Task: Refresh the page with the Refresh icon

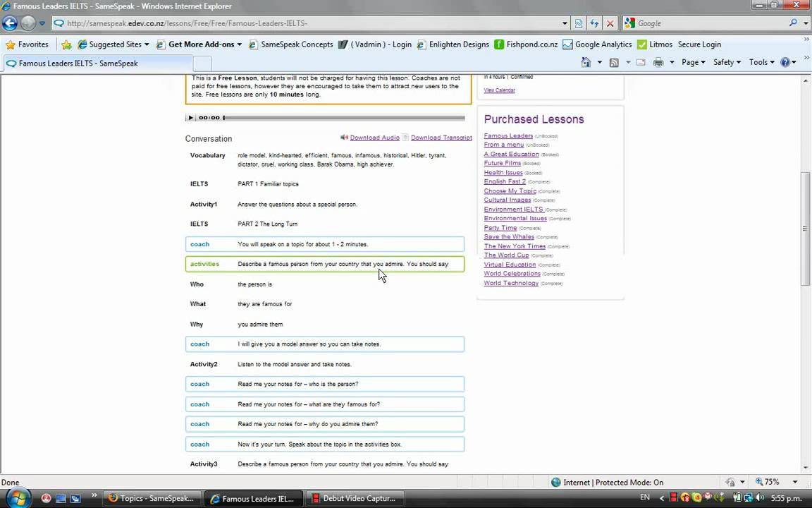Action: coord(594,23)
